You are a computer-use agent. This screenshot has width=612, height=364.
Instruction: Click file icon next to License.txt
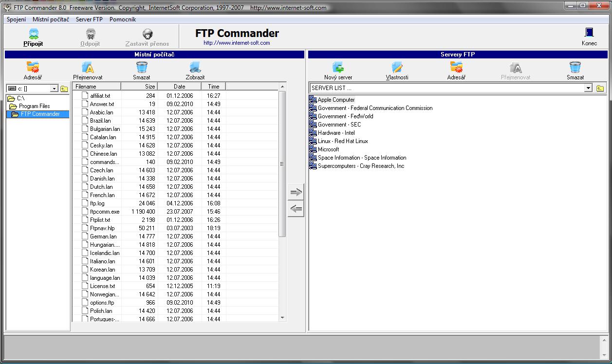pyautogui.click(x=84, y=286)
